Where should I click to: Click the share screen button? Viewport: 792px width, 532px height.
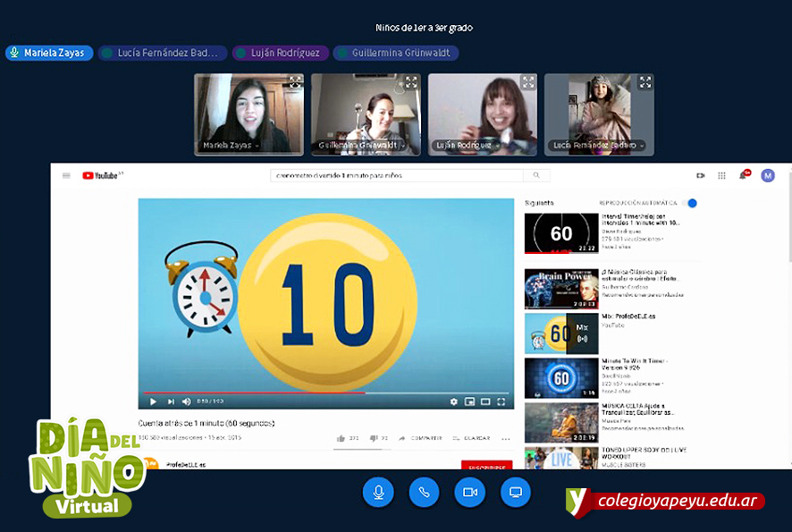[515, 493]
